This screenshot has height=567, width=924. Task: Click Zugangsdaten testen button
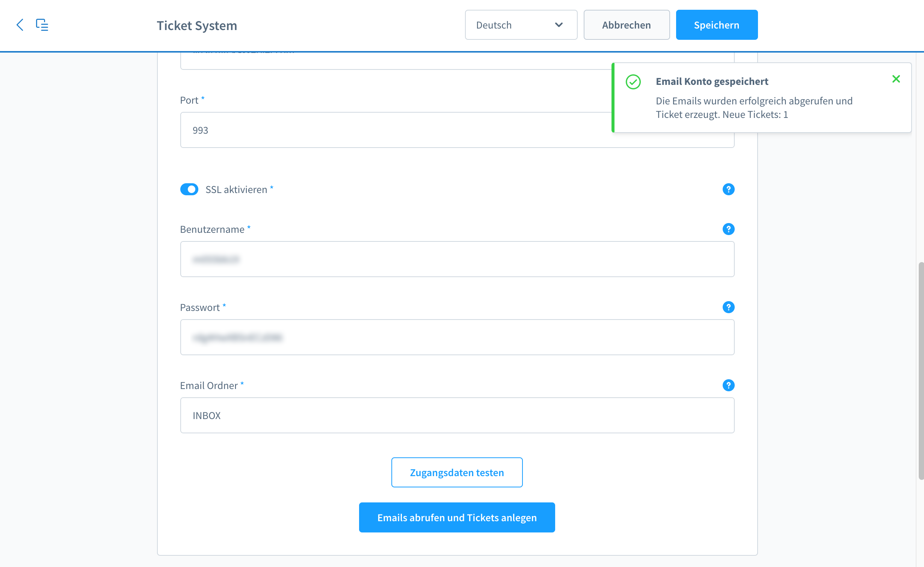[x=457, y=472]
